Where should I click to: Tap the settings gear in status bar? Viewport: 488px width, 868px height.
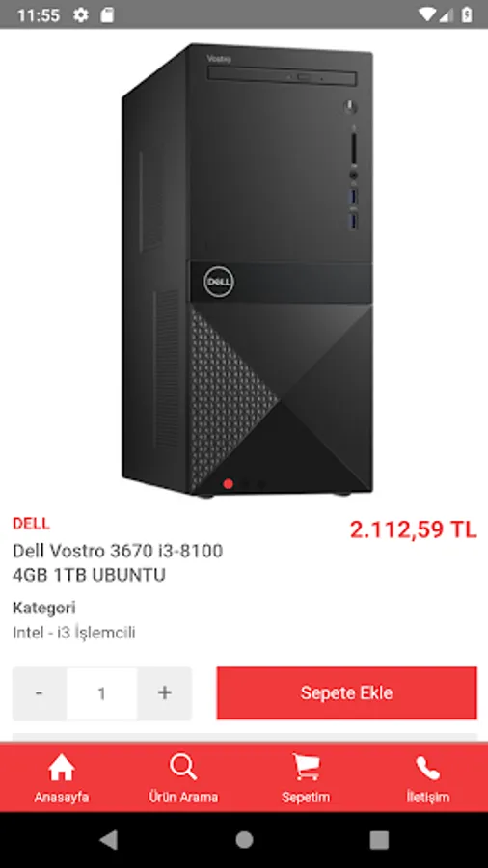pos(81,14)
